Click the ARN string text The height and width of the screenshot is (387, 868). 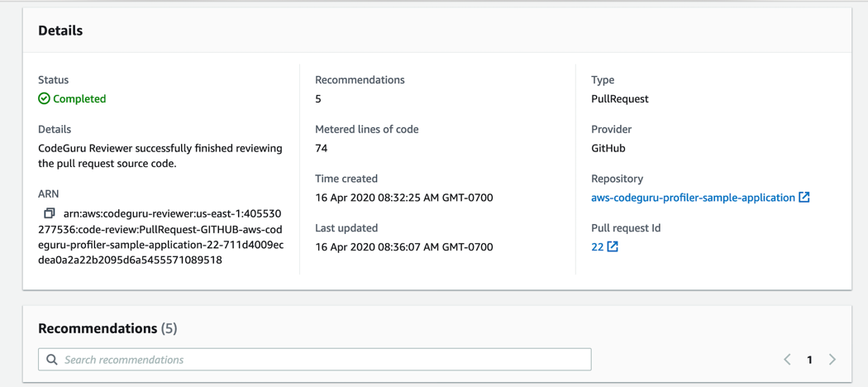(161, 236)
